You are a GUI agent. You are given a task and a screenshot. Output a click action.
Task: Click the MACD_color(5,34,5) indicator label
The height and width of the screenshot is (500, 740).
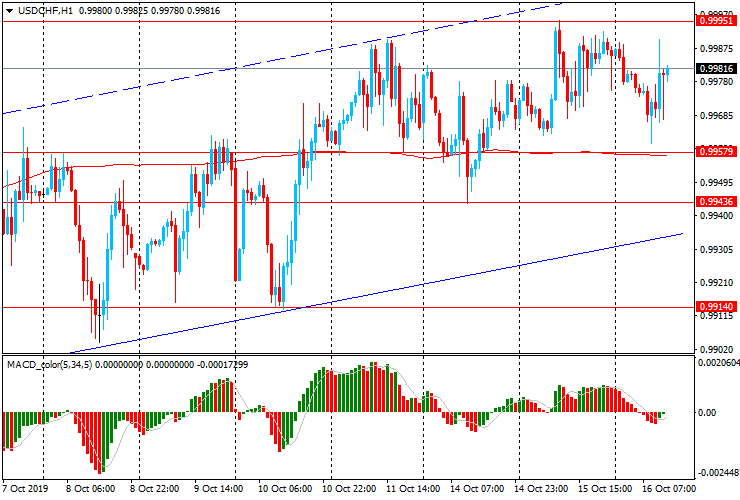click(x=49, y=364)
